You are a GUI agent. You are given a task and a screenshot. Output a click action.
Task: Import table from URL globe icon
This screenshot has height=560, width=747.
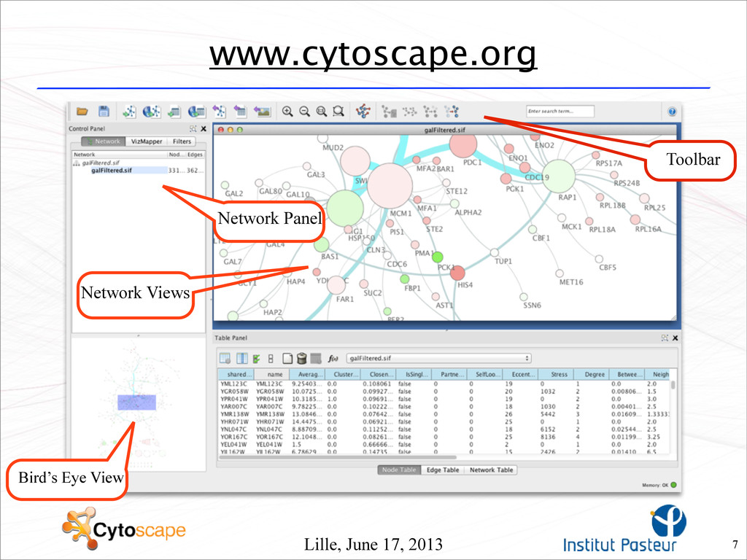(x=197, y=112)
